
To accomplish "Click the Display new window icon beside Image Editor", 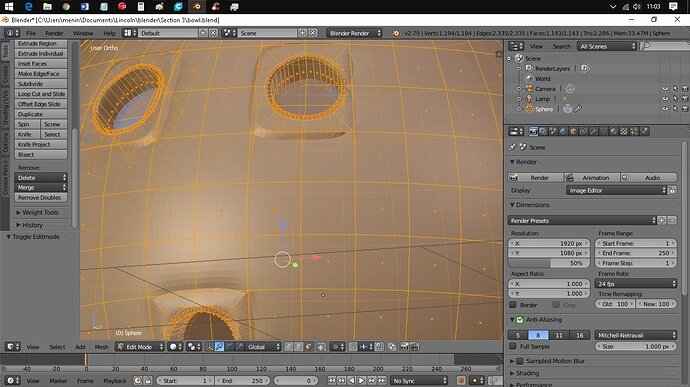I will coord(672,191).
